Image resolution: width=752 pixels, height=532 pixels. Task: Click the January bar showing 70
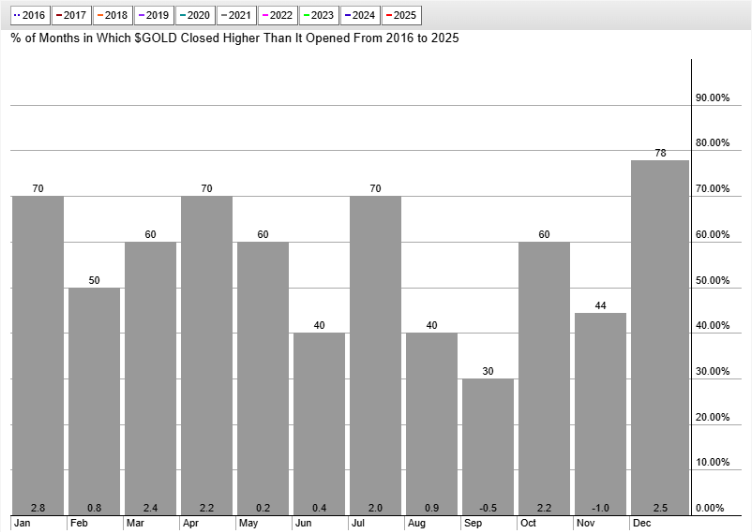pyautogui.click(x=38, y=350)
